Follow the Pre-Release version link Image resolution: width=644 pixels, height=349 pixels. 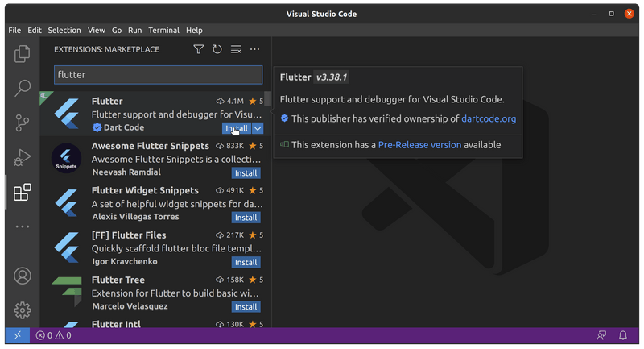(x=419, y=145)
